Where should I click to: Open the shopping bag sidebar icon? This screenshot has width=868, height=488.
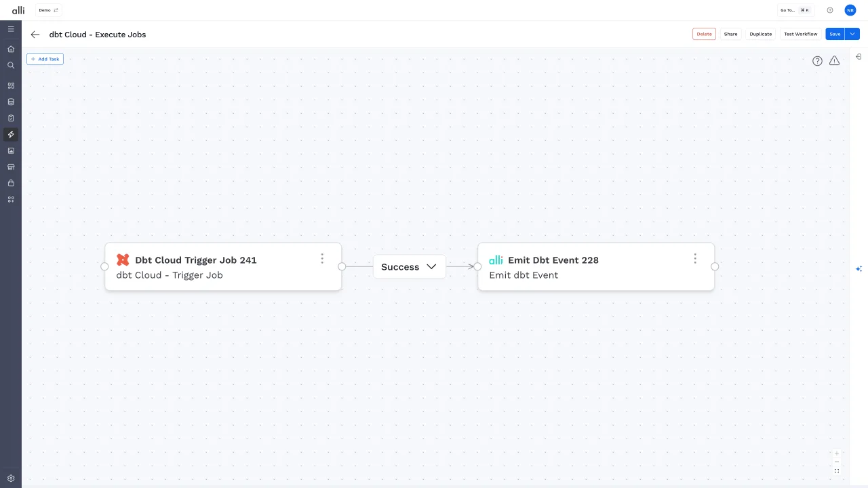[11, 183]
